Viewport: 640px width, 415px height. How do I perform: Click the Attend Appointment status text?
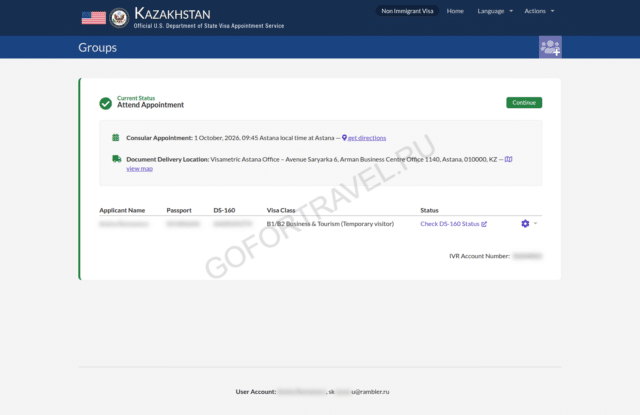tap(150, 105)
